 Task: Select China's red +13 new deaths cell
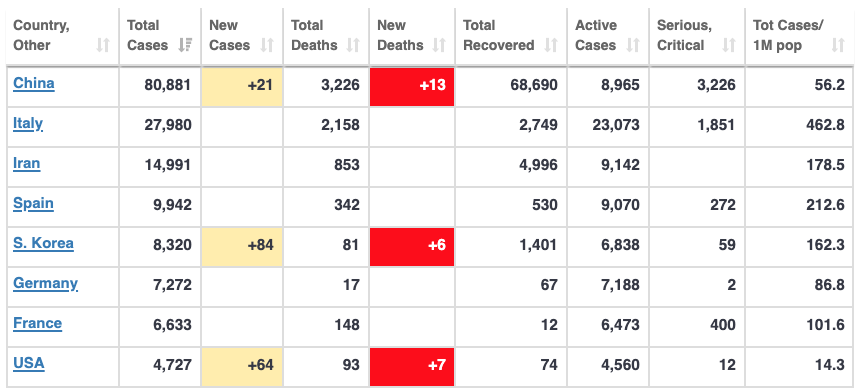(412, 87)
